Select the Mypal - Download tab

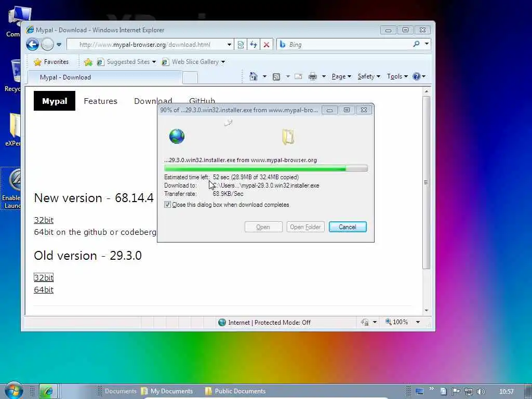(104, 77)
